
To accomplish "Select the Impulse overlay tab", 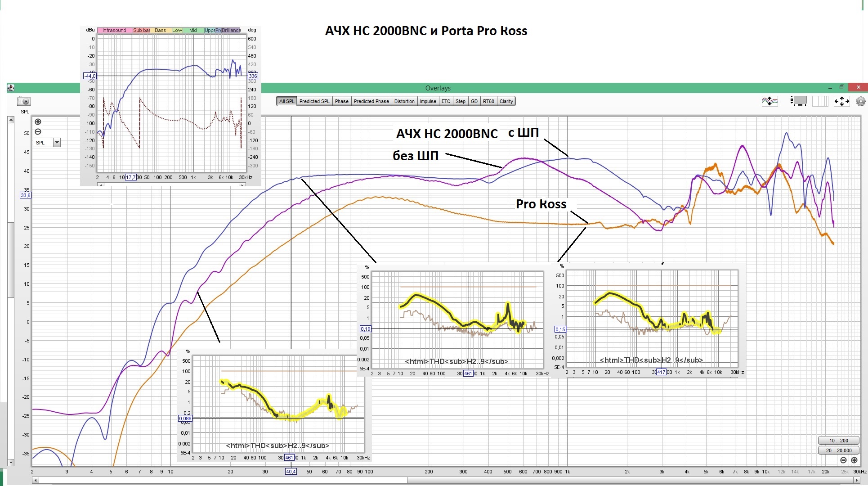I will coord(428,101).
